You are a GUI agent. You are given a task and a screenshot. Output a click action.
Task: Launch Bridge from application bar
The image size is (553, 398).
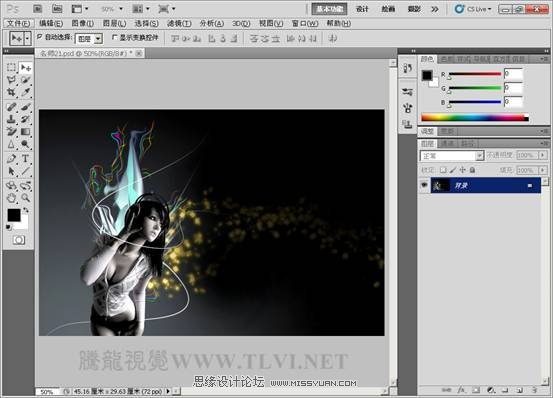point(37,9)
